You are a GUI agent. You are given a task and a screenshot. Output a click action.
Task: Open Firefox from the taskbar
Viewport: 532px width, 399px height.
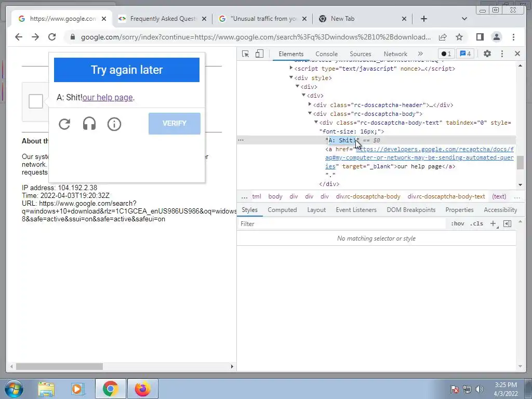tap(142, 389)
